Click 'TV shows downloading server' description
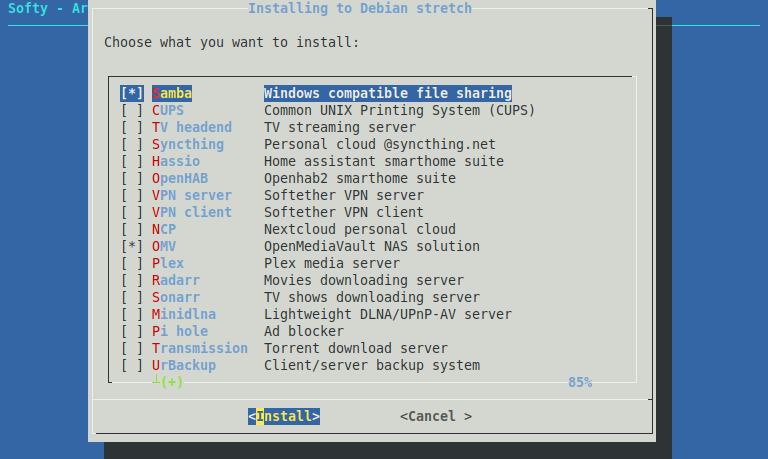The width and height of the screenshot is (768, 459). [x=372, y=297]
